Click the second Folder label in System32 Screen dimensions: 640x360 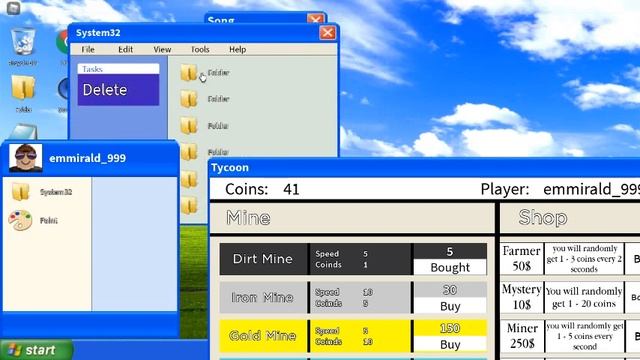[x=218, y=99]
